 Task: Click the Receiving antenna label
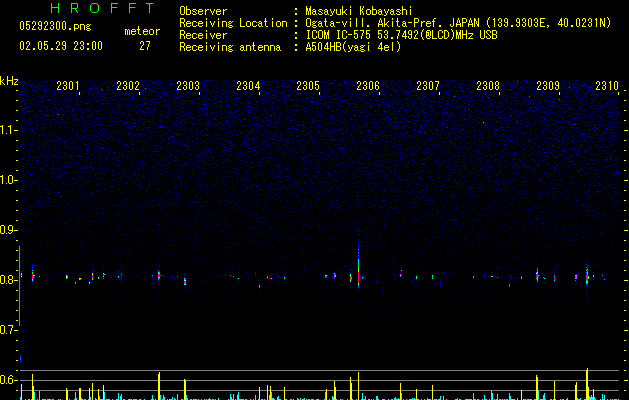pos(230,47)
